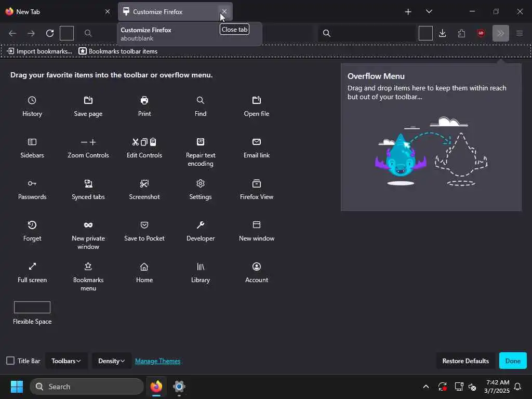
Task: Click the Open file icon
Action: click(257, 100)
